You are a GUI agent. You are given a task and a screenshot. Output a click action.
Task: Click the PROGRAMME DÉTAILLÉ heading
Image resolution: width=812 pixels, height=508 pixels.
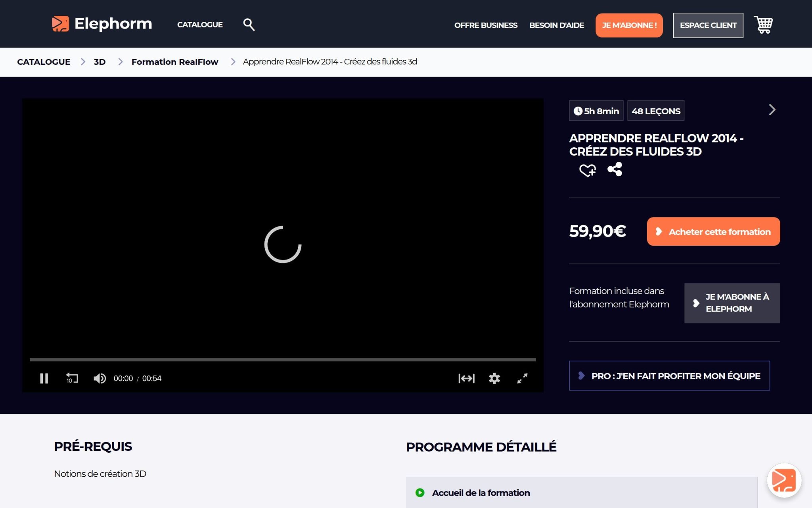tap(481, 447)
